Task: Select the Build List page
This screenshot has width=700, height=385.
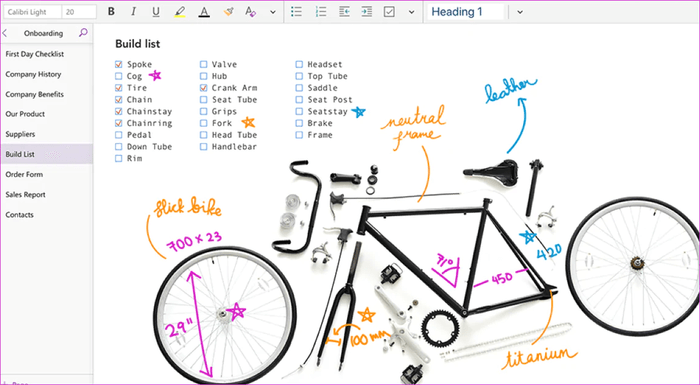Action: click(46, 154)
